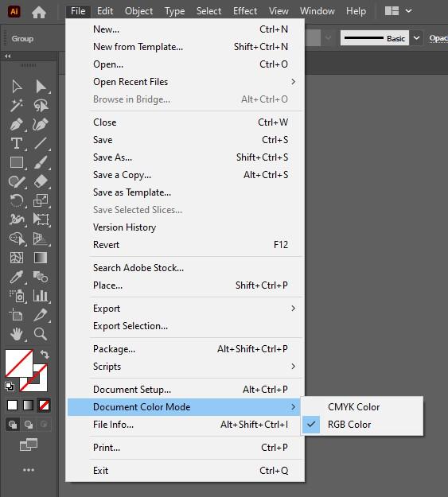Collapse the tools panel double arrow
The height and width of the screenshot is (497, 448).
coord(8,56)
